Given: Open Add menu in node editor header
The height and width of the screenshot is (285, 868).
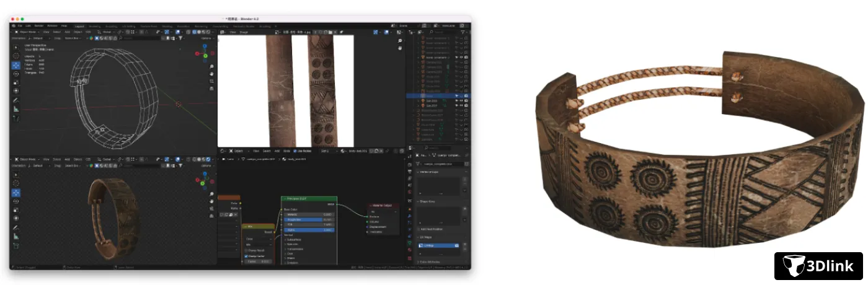Looking at the screenshot, I should (x=277, y=151).
